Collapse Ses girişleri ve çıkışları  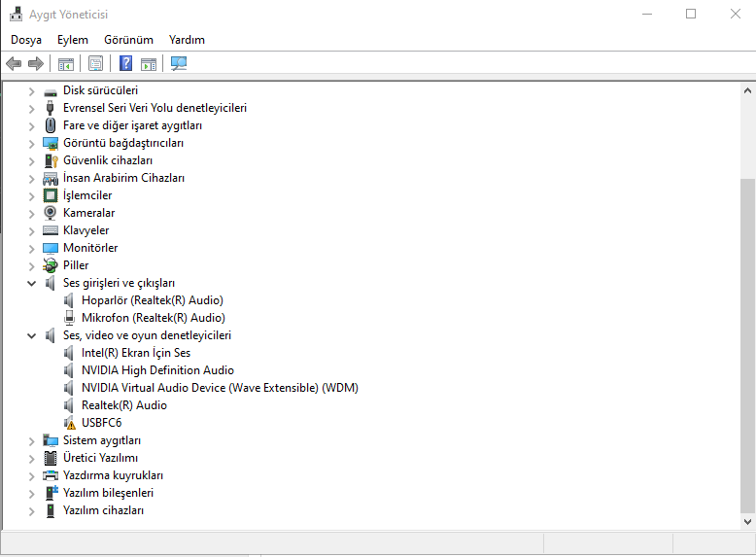pos(32,283)
